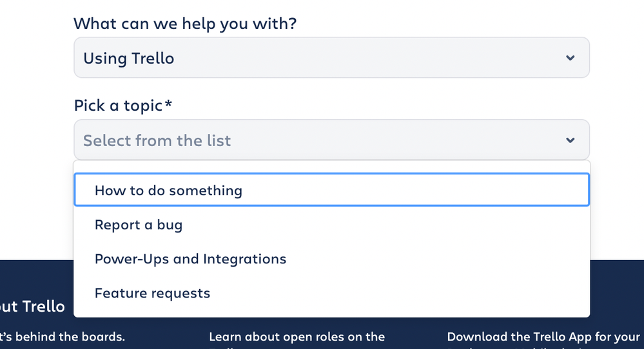Viewport: 644px width, 349px height.
Task: Click chevron arrow on Using Trello dropdown
Action: pos(570,58)
